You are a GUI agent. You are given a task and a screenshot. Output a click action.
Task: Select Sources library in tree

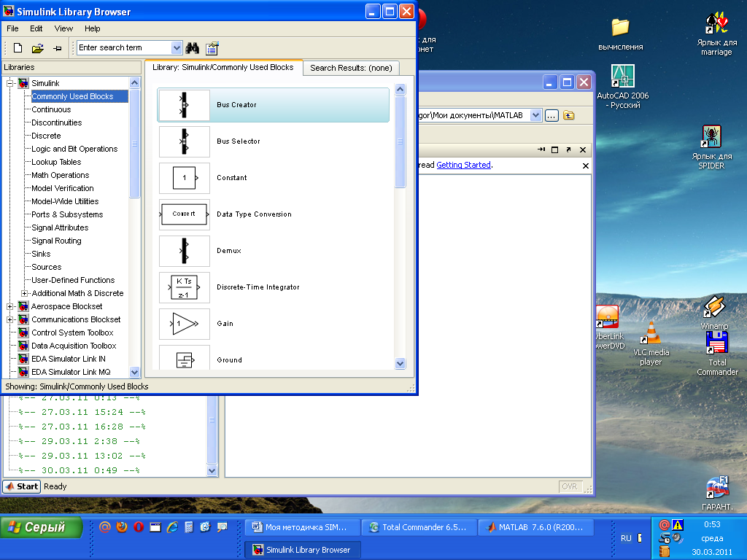46,267
